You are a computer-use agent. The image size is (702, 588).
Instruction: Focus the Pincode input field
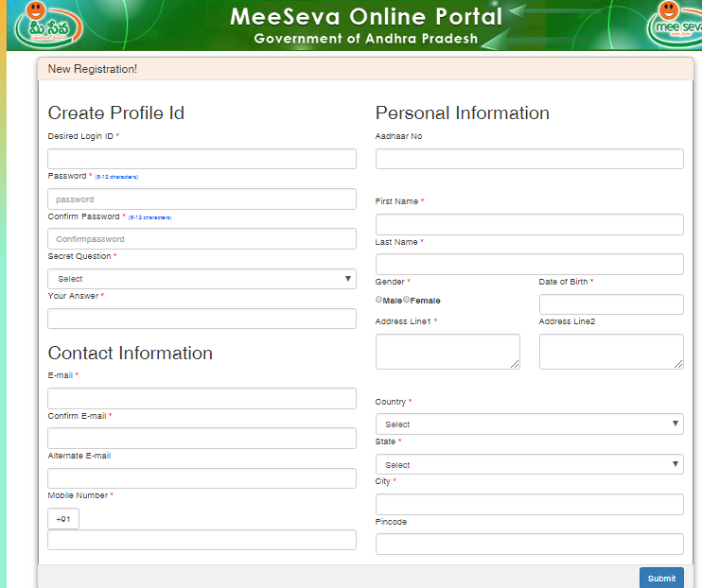[x=529, y=544]
